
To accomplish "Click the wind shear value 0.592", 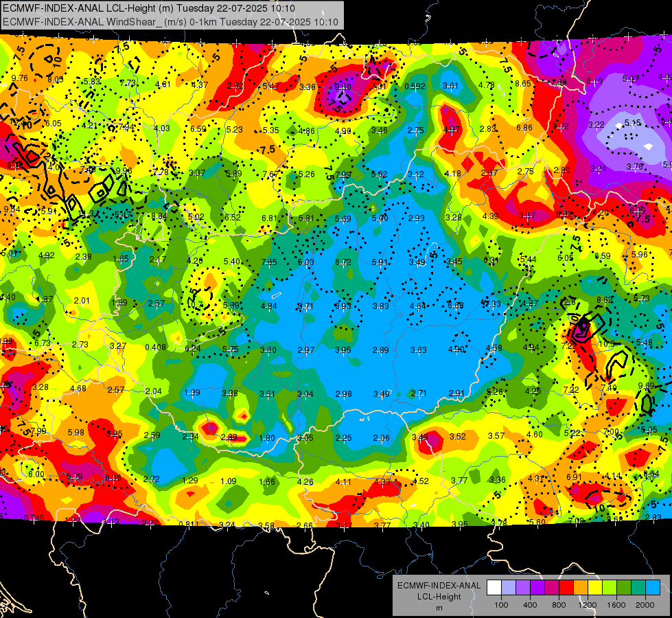I will (x=415, y=87).
